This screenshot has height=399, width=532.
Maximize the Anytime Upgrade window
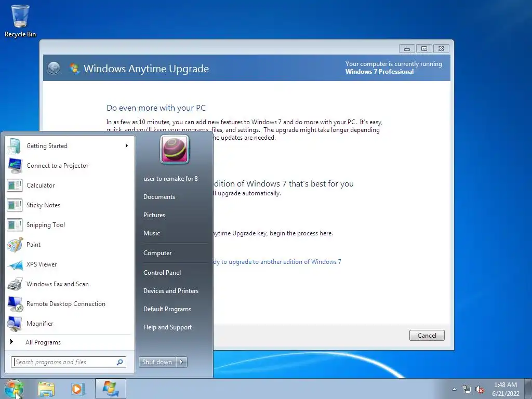[x=424, y=48]
